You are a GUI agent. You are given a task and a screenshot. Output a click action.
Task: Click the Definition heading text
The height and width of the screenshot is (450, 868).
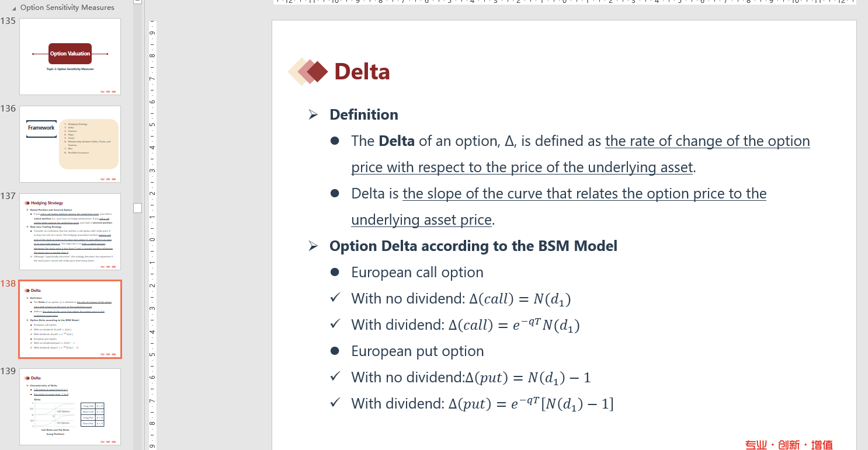pyautogui.click(x=363, y=115)
